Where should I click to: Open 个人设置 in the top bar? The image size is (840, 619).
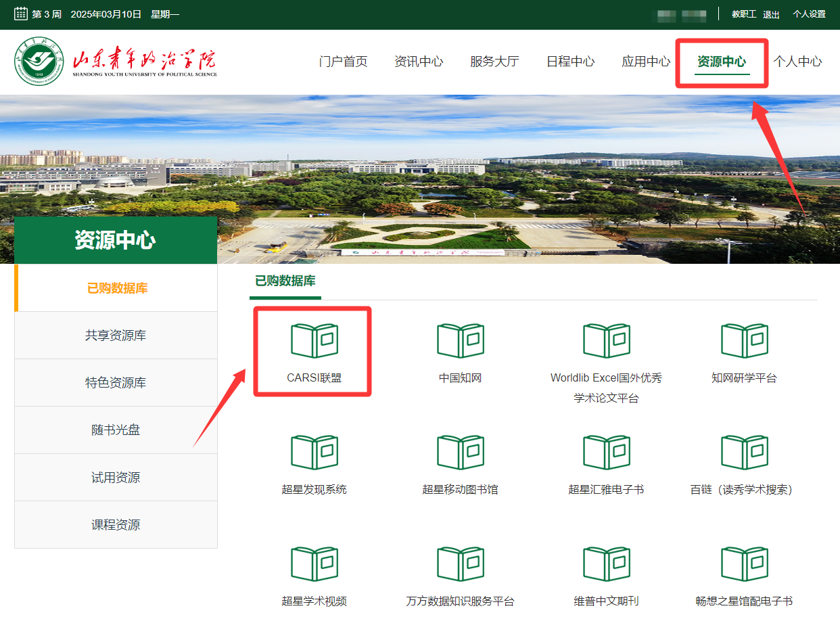click(809, 14)
